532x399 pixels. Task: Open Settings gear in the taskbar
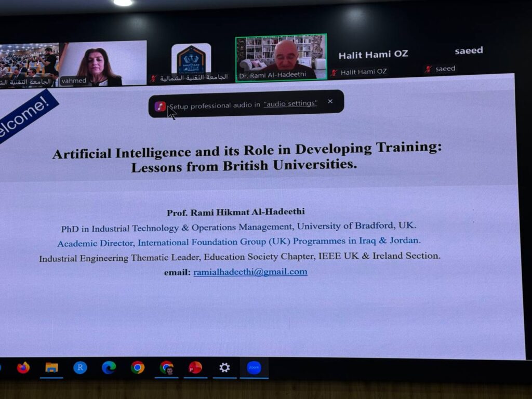click(x=224, y=367)
